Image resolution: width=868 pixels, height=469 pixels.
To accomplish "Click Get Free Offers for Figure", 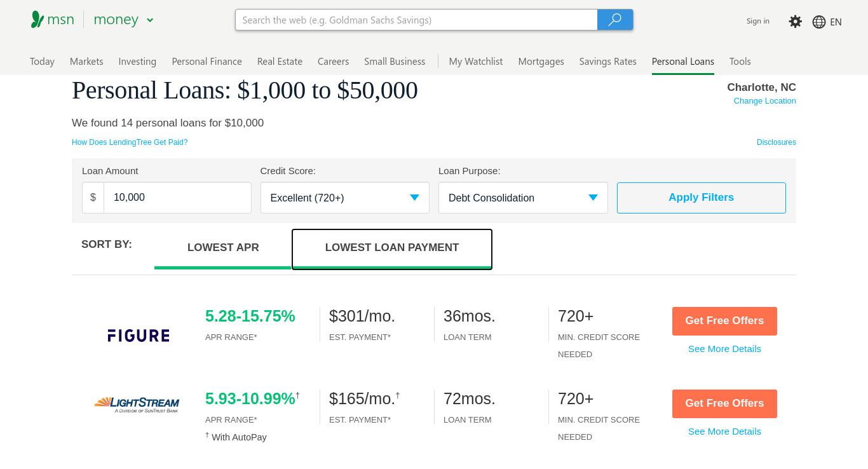I will pyautogui.click(x=724, y=321).
